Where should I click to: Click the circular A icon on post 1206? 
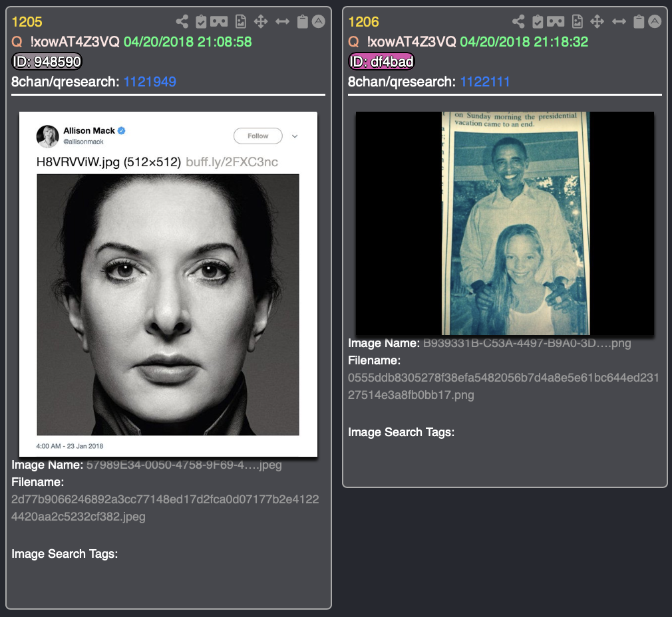click(x=655, y=21)
